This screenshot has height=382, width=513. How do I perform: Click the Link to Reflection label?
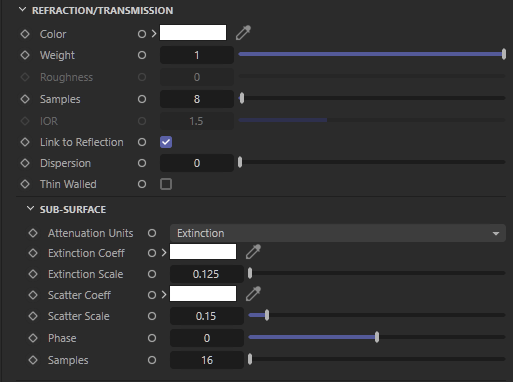(x=82, y=142)
